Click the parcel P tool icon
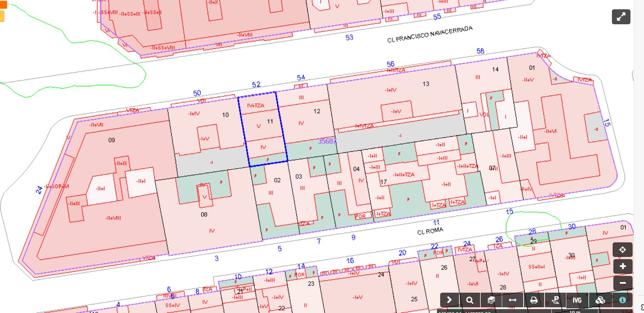This screenshot has width=644, height=313. [555, 300]
